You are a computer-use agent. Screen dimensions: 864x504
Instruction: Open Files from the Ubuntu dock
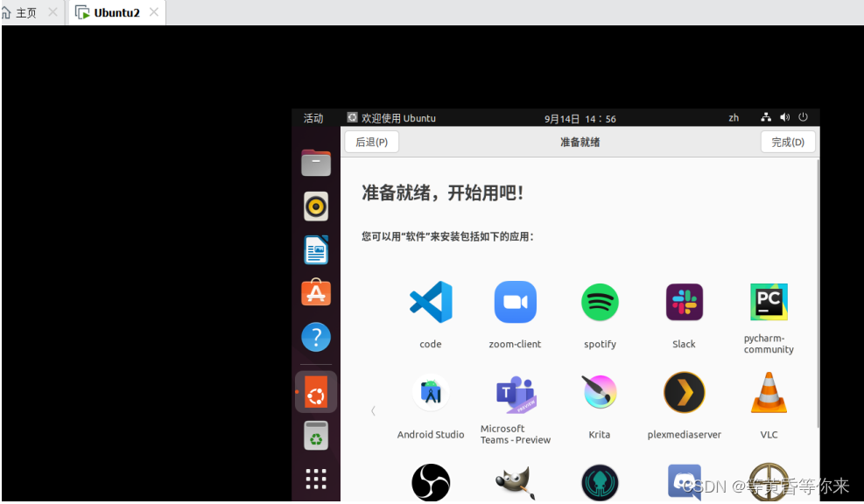coord(316,163)
